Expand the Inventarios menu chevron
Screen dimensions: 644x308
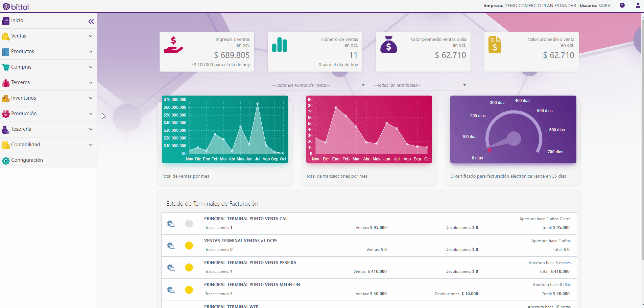tap(91, 98)
